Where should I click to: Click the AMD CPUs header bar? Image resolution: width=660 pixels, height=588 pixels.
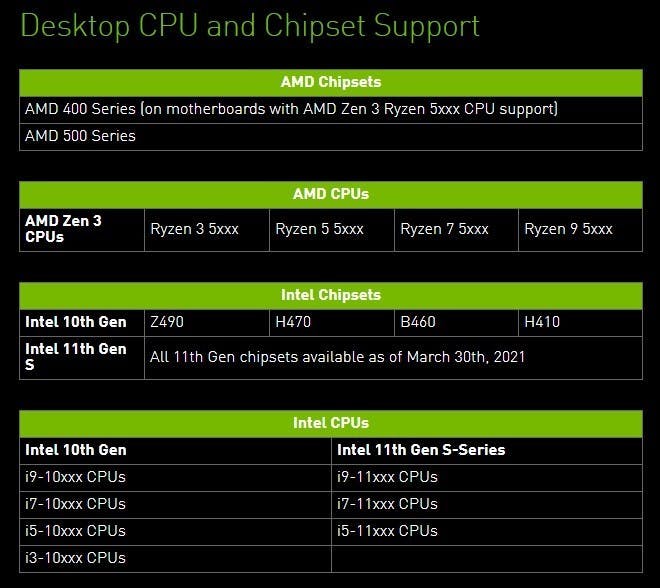pyautogui.click(x=331, y=195)
